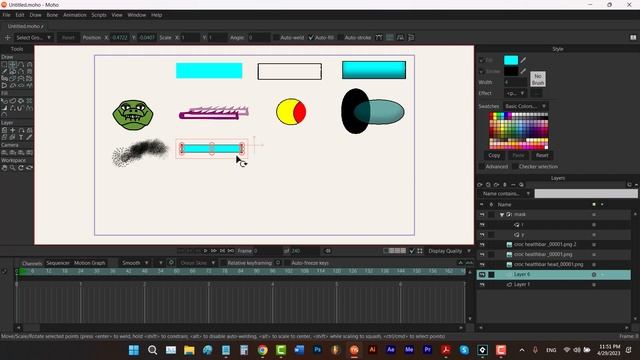Open the Smooth interpolation dropdown
The width and height of the screenshot is (640, 360).
click(x=135, y=263)
